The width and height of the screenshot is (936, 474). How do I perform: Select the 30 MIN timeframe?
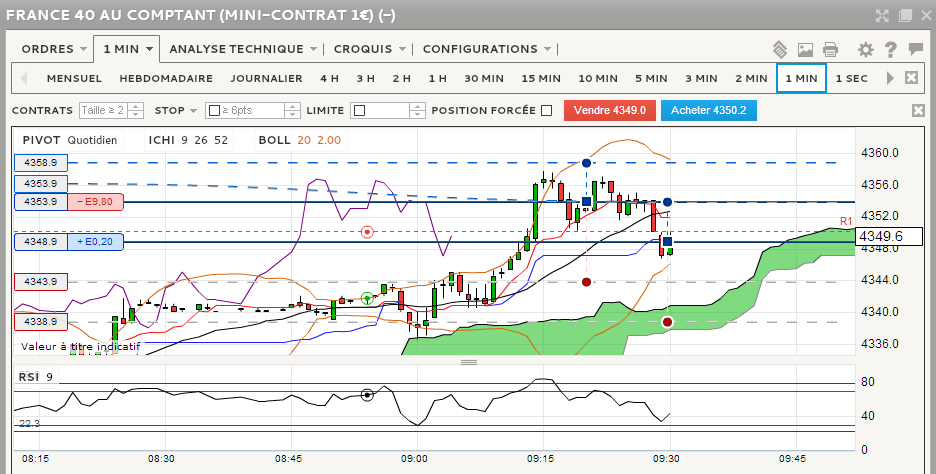click(x=484, y=78)
